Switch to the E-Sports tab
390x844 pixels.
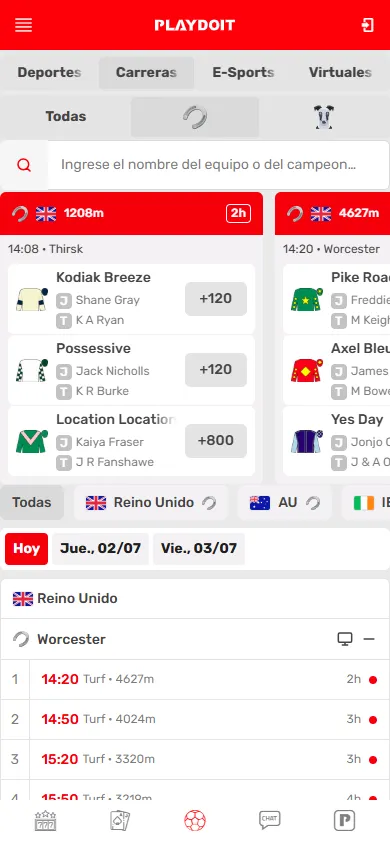243,73
